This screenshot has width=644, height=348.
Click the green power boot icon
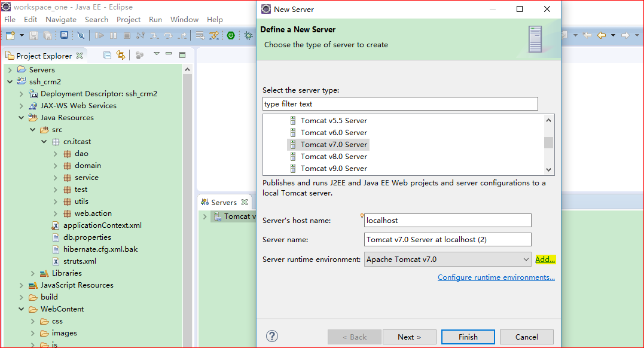click(x=231, y=36)
